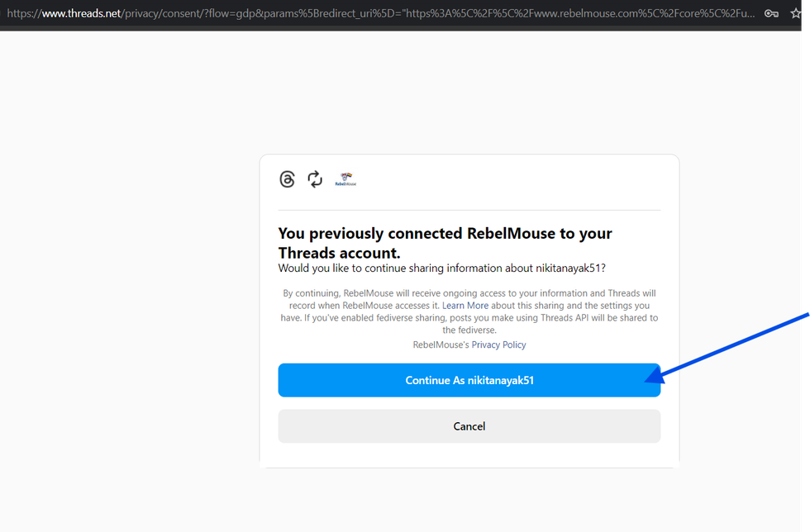Open the saved passwords key icon
810x532 pixels.
(x=771, y=13)
